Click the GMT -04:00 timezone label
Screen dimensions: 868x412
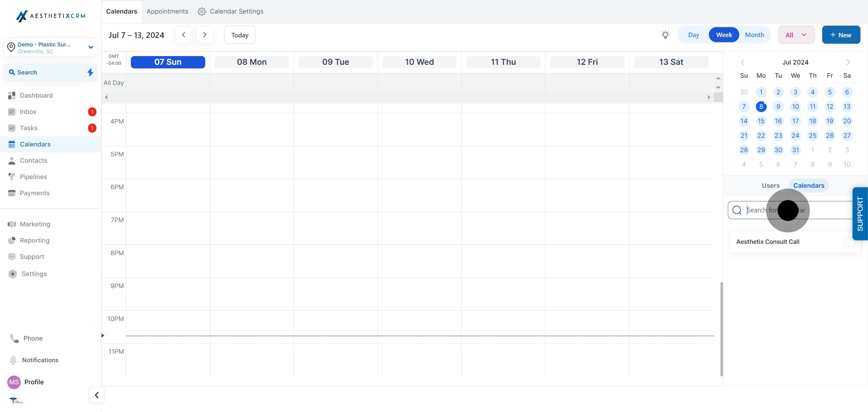click(x=114, y=60)
